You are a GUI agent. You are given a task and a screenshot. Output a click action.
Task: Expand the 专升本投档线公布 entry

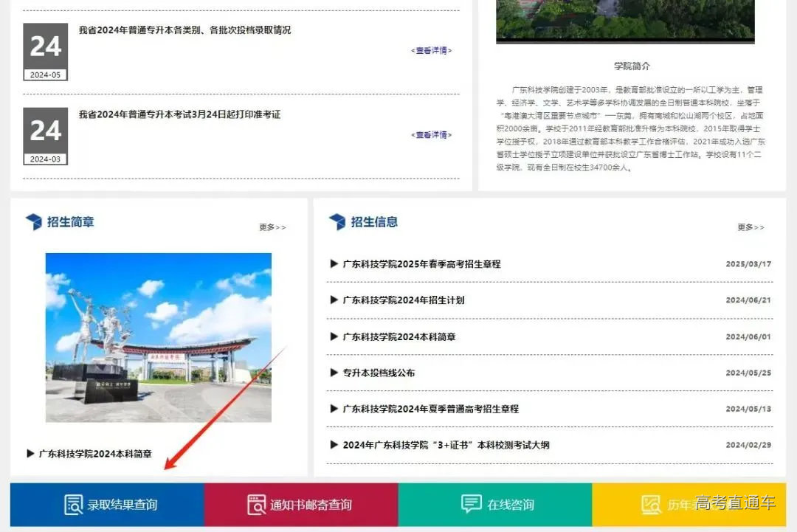(x=374, y=373)
